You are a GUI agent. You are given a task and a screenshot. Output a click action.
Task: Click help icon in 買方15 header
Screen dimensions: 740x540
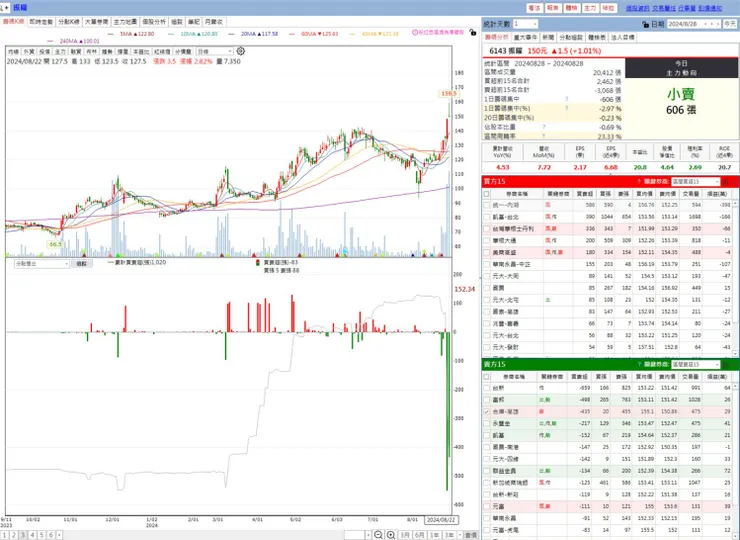639,181
